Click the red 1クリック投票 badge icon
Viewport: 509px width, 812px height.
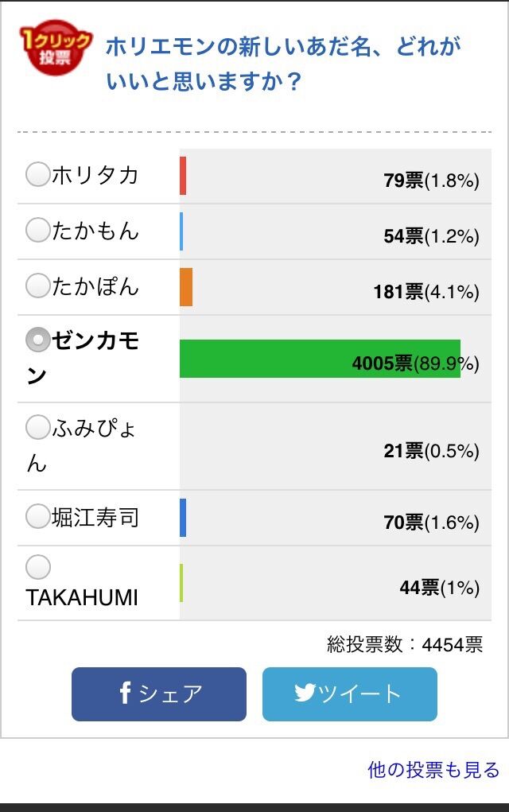point(56,51)
